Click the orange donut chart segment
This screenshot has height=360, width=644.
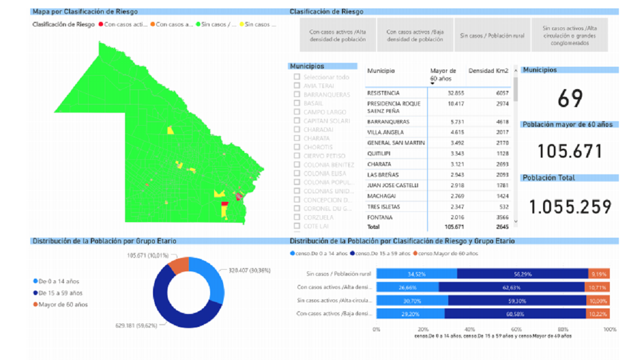(180, 264)
